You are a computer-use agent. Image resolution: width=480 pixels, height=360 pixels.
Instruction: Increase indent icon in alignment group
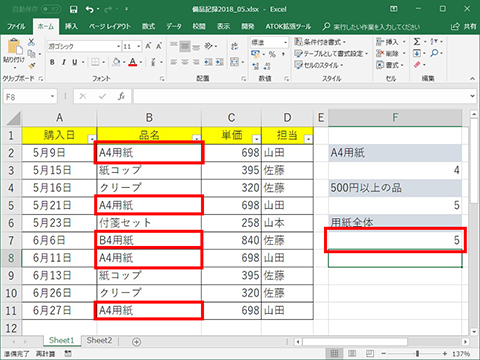click(x=220, y=62)
